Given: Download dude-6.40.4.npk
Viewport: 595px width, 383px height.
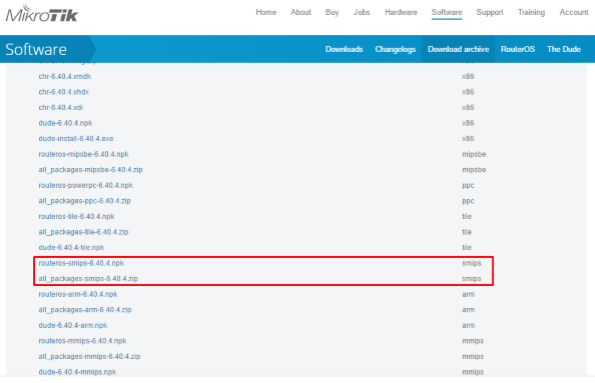Looking at the screenshot, I should tap(65, 123).
